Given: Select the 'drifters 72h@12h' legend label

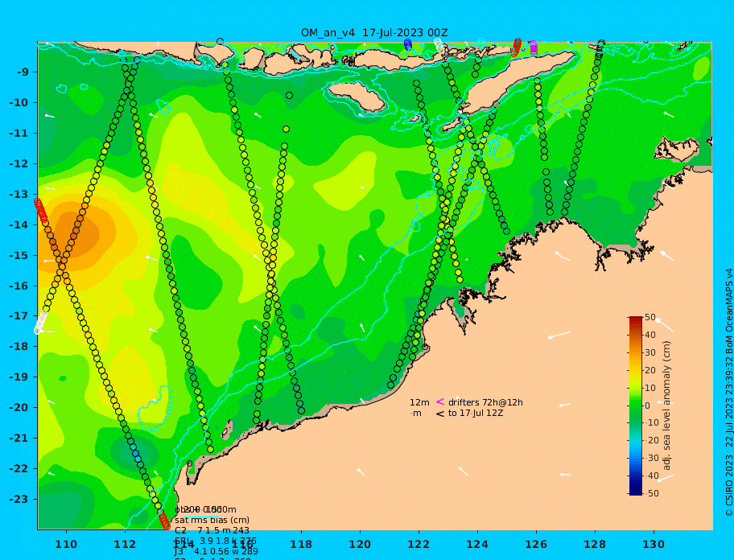Looking at the screenshot, I should (485, 402).
